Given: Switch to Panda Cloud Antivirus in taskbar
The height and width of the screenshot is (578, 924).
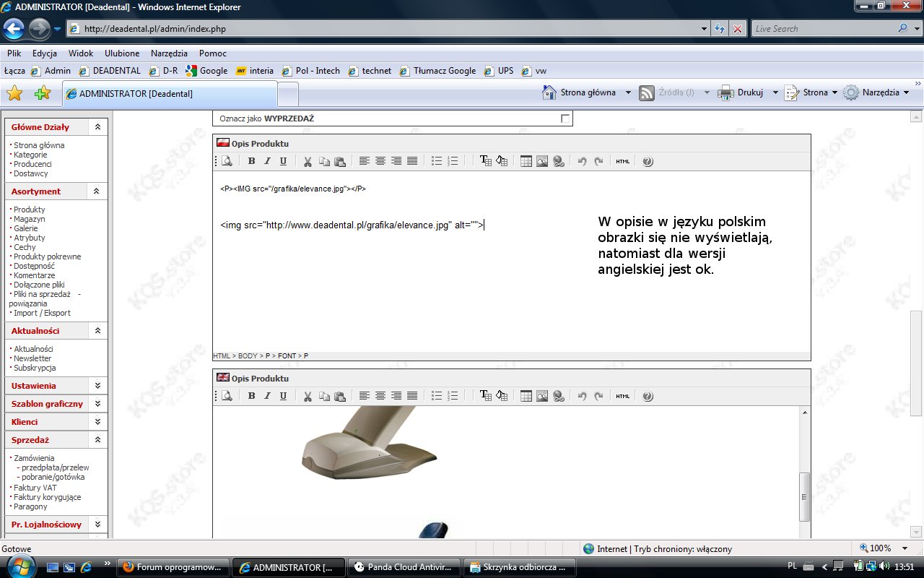Looking at the screenshot, I should pyautogui.click(x=403, y=567).
